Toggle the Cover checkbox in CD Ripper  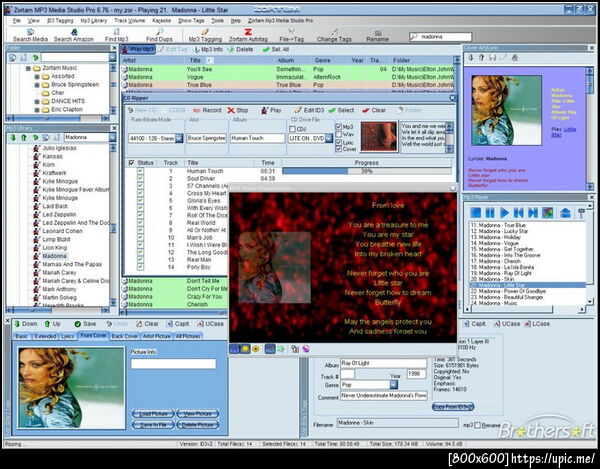339,149
